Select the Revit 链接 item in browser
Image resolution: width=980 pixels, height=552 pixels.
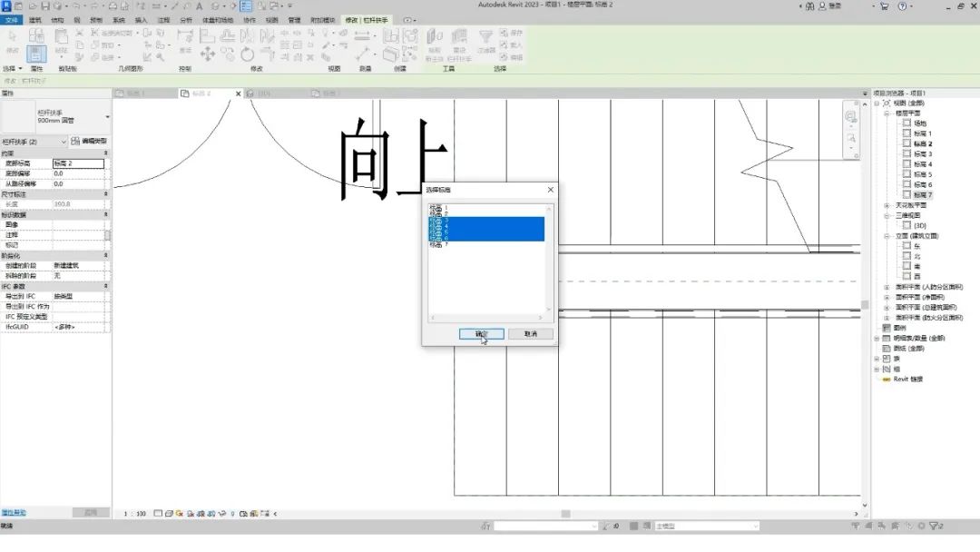[x=907, y=379]
